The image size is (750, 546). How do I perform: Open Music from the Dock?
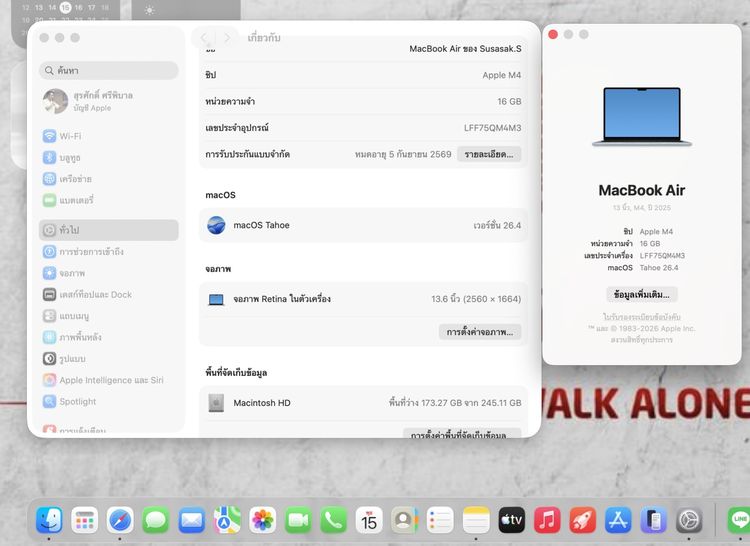pos(547,520)
